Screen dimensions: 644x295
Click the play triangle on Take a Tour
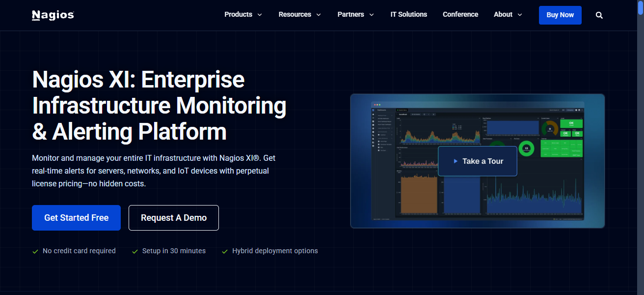(456, 161)
